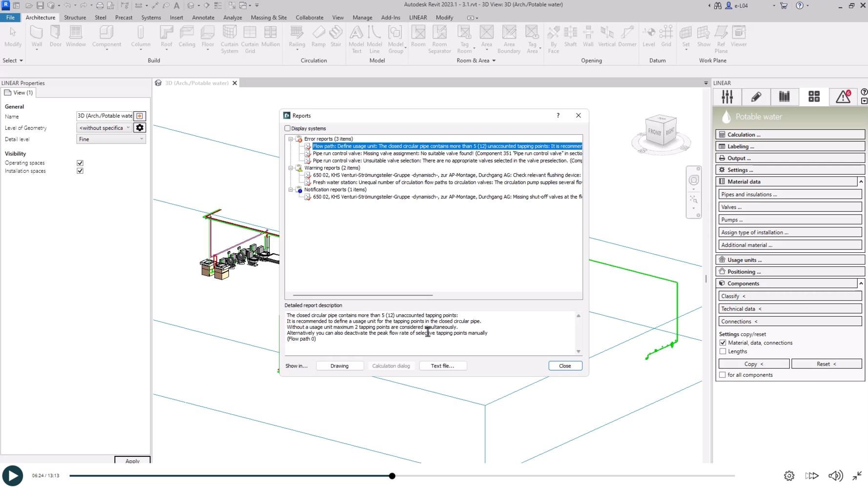Collapse the Error reports tree node
Image resolution: width=868 pixels, height=488 pixels.
[x=290, y=139]
